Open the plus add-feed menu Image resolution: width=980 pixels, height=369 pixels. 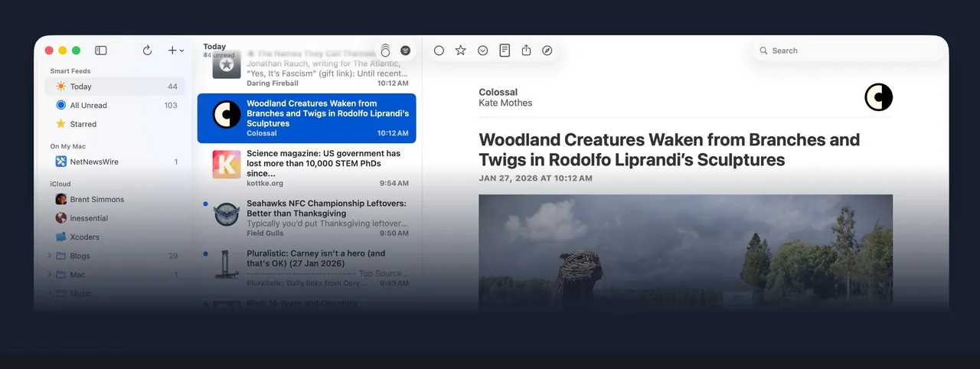tap(175, 51)
